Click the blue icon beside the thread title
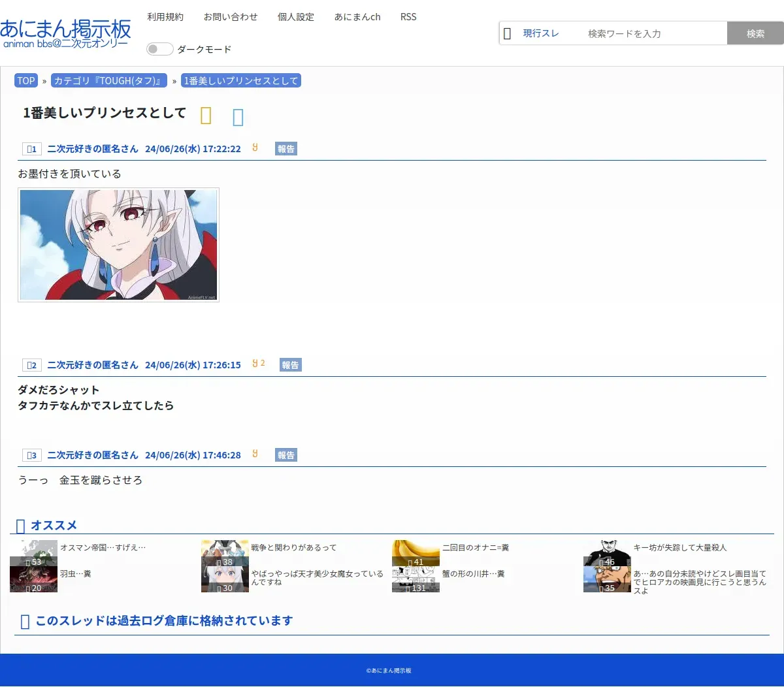This screenshot has width=784, height=687. (x=238, y=117)
